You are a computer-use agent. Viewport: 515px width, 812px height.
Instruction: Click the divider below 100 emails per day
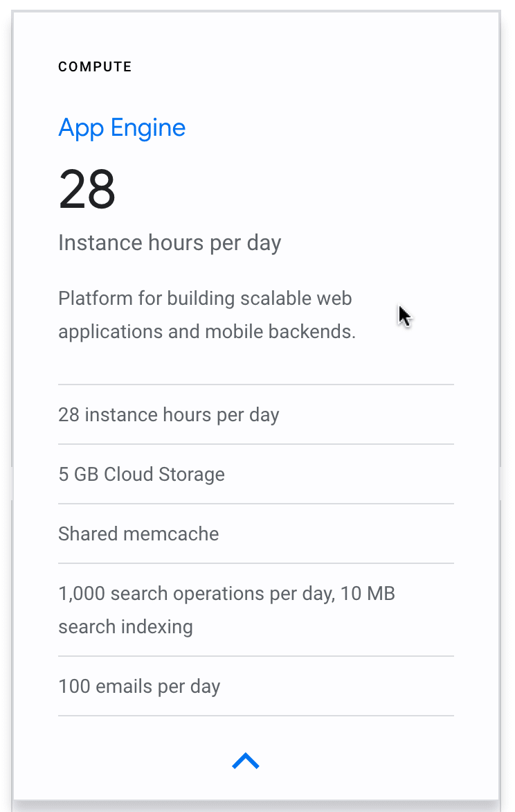coord(255,716)
